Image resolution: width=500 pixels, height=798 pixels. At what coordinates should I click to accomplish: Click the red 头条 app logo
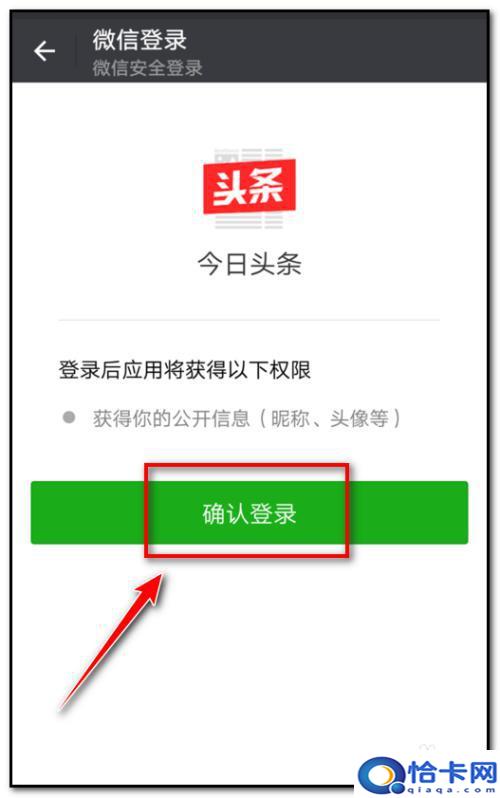click(249, 187)
